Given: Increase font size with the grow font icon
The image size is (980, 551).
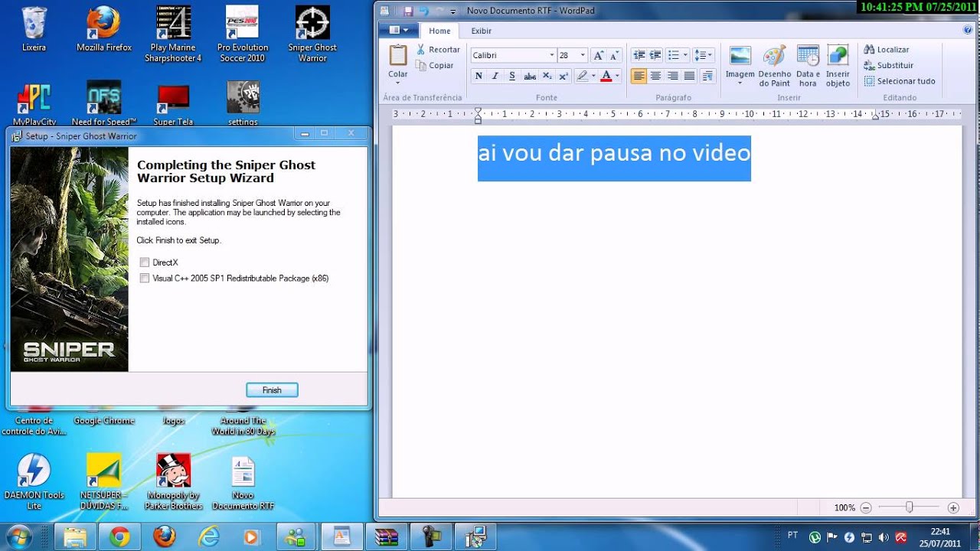Looking at the screenshot, I should pos(599,56).
